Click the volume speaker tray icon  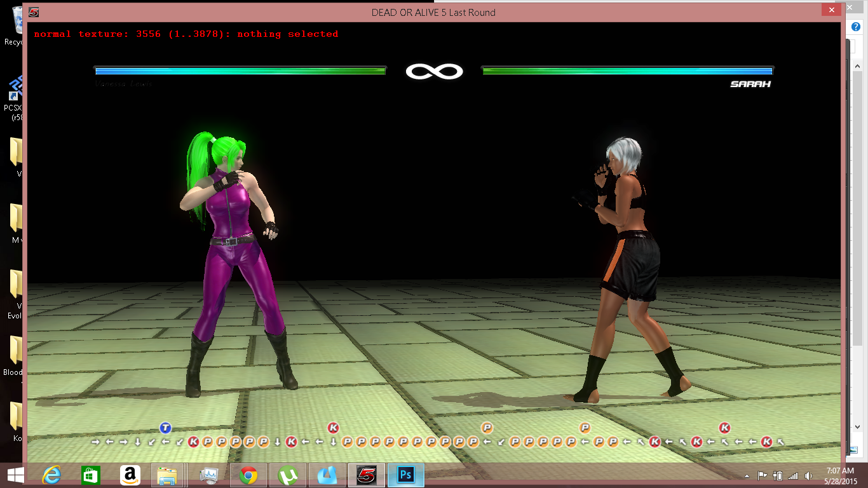(x=808, y=476)
